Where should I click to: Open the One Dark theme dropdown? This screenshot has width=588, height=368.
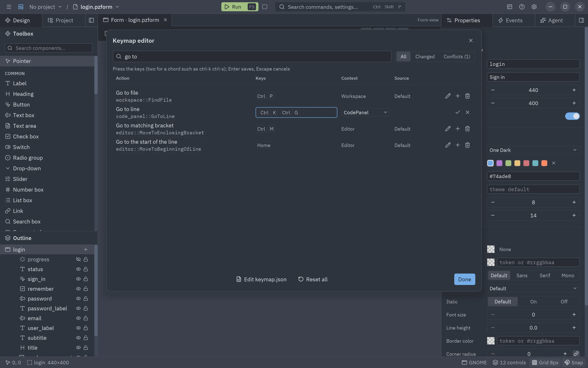[533, 150]
